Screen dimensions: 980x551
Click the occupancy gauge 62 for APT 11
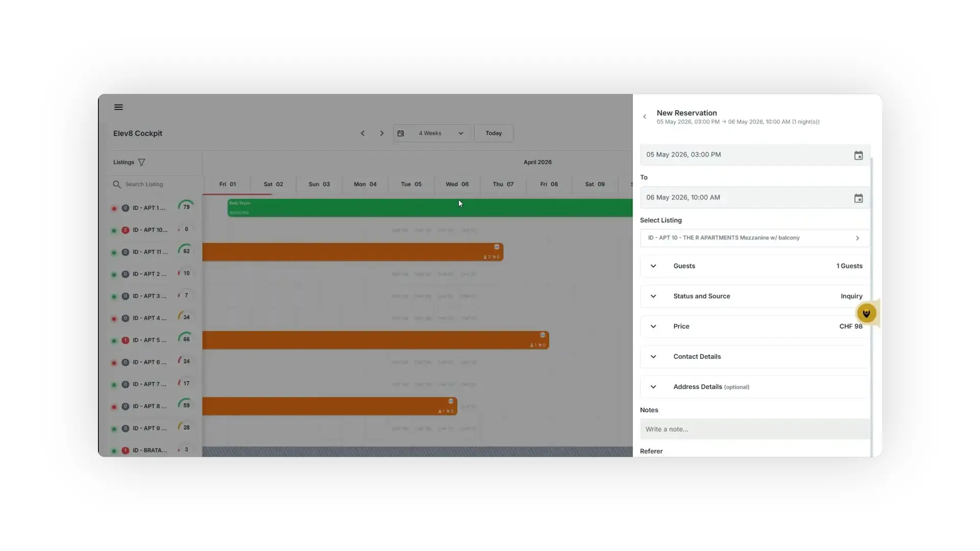(186, 251)
